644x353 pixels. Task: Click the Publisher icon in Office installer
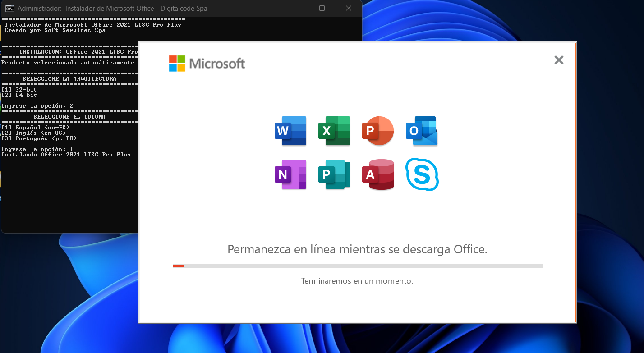[x=334, y=174]
